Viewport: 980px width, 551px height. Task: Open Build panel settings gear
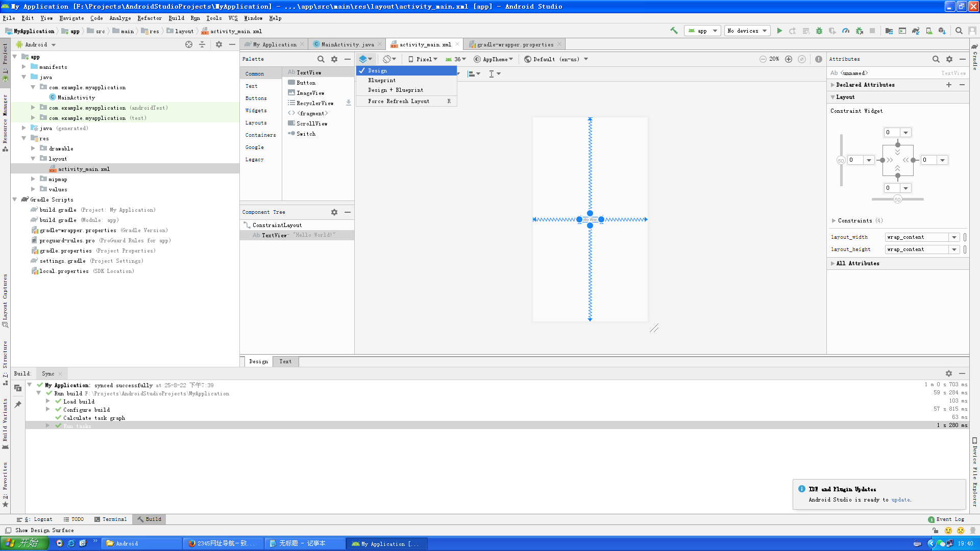(949, 373)
